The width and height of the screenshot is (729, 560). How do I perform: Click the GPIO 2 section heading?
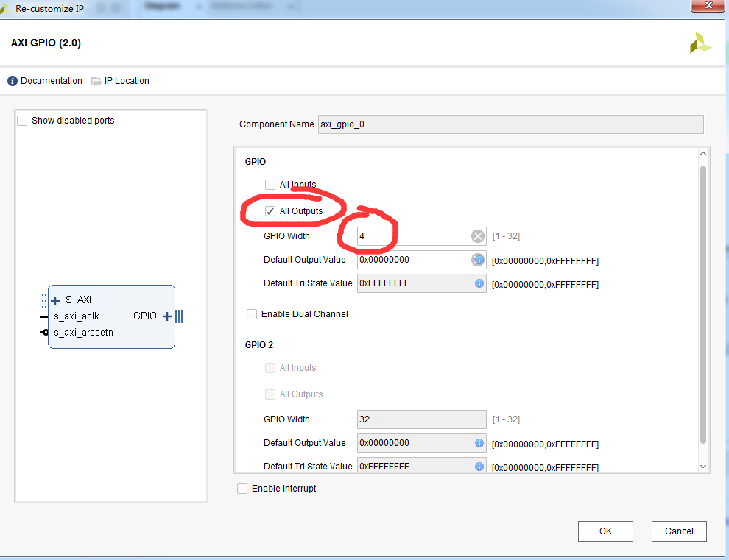click(x=259, y=345)
